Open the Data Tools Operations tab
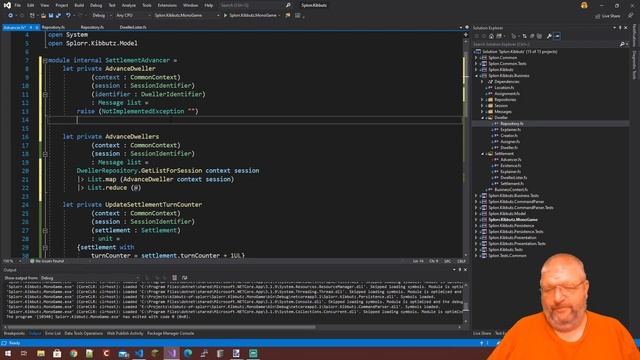 click(x=83, y=333)
